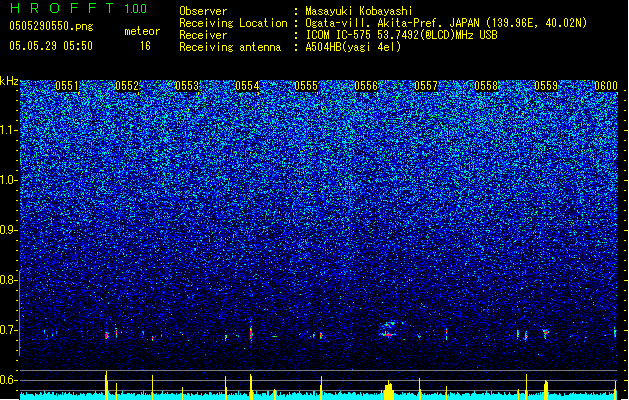The image size is (629, 400).
Task: Click the Receiving Location label
Action: pos(233,23)
